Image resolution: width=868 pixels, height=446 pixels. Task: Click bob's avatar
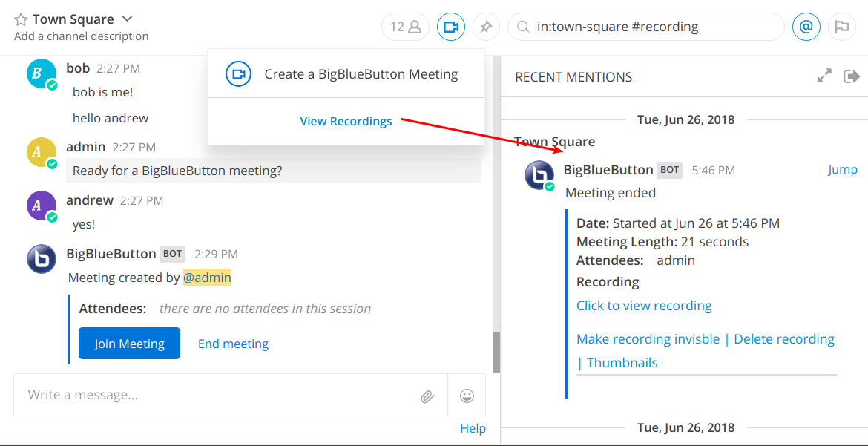(x=41, y=73)
